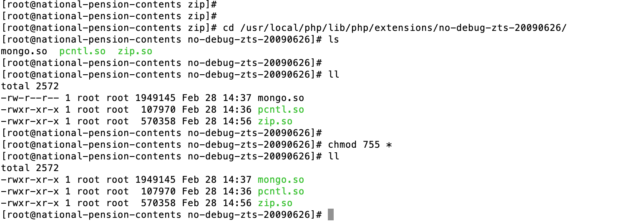This screenshot has width=644, height=222.
Task: Click green pcntl.so in the ls output
Action: [82, 51]
